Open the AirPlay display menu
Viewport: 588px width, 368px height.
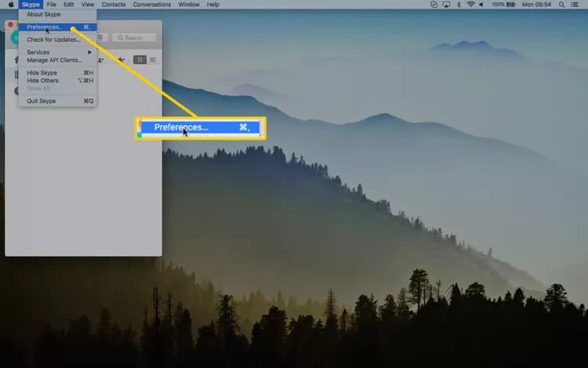point(446,5)
